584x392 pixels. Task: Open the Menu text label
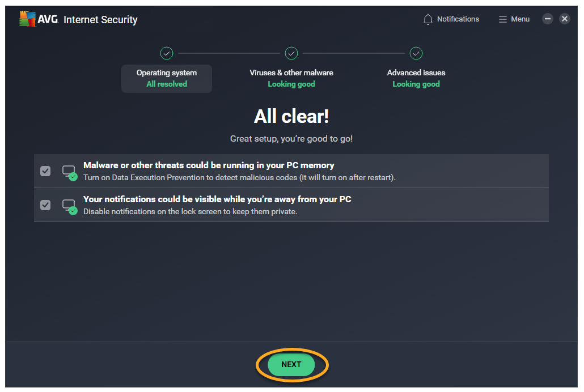click(x=520, y=19)
